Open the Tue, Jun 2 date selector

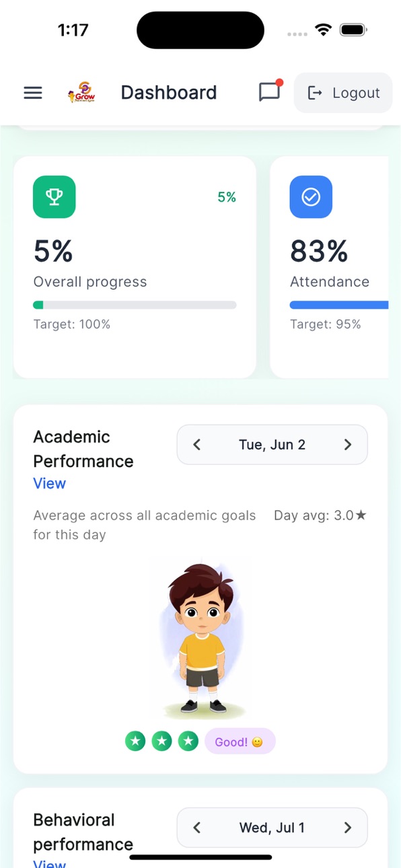click(272, 445)
